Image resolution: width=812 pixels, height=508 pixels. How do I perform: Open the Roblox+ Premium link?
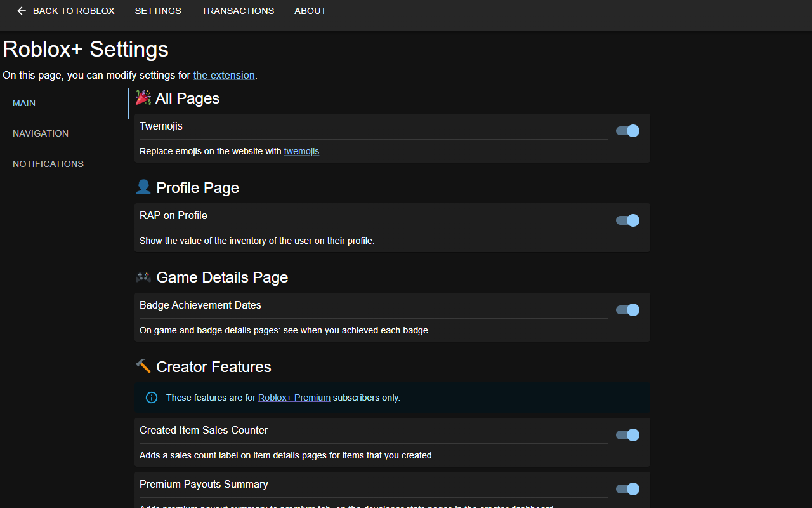pyautogui.click(x=294, y=398)
